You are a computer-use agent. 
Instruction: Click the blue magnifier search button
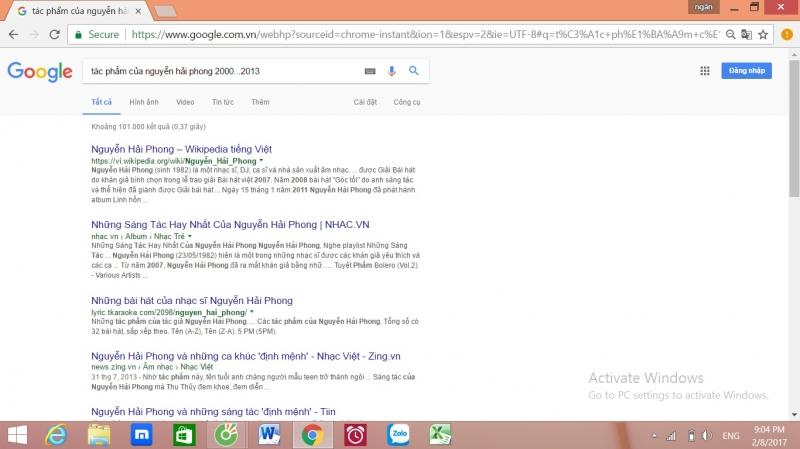point(413,71)
